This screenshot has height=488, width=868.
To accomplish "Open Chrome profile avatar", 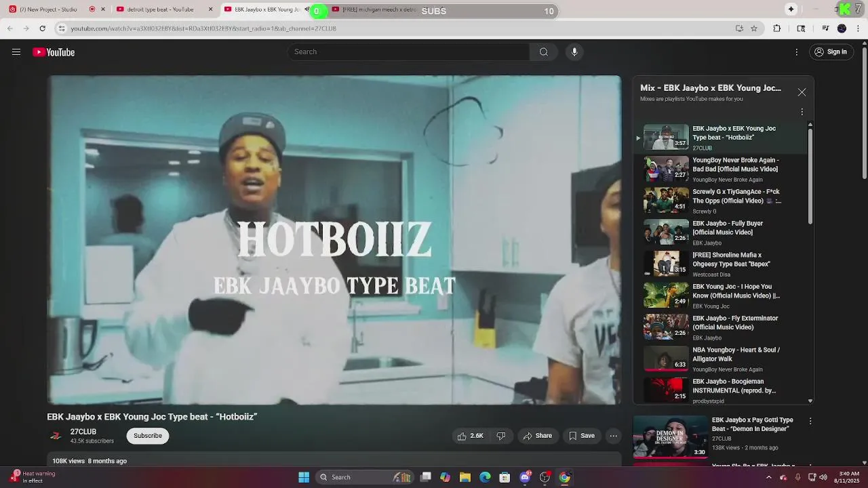I will pos(842,28).
